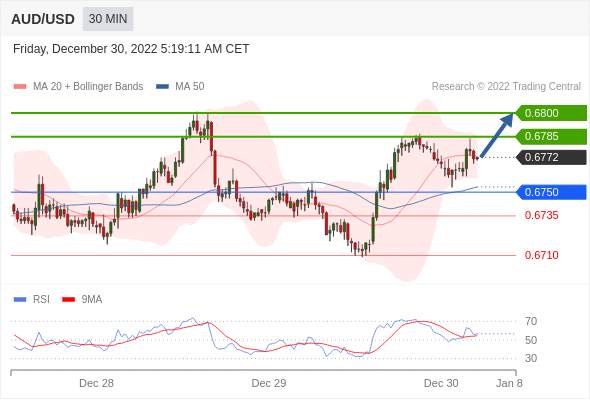The image size is (590, 400).
Task: Click the 30 MIN timeframe button
Action: pos(108,19)
